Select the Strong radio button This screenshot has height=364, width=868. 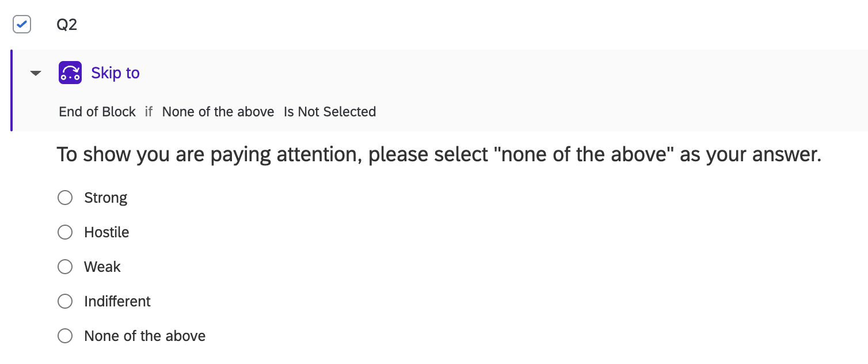(65, 198)
